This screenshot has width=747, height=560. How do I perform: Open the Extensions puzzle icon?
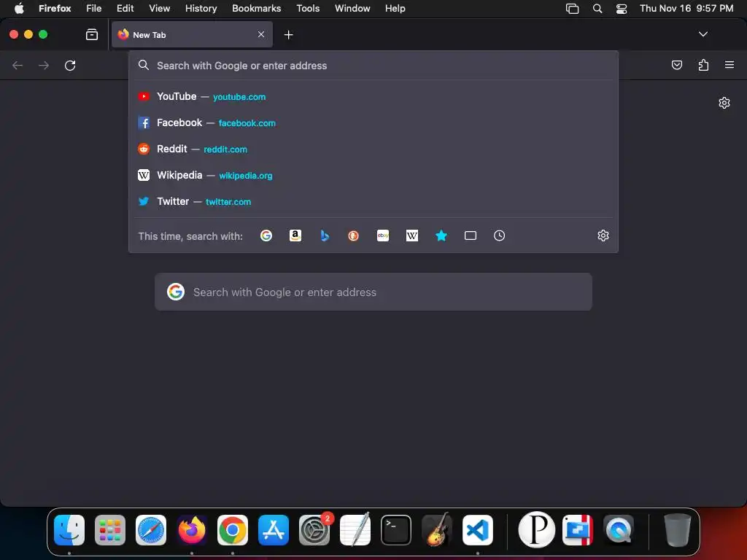pos(703,65)
